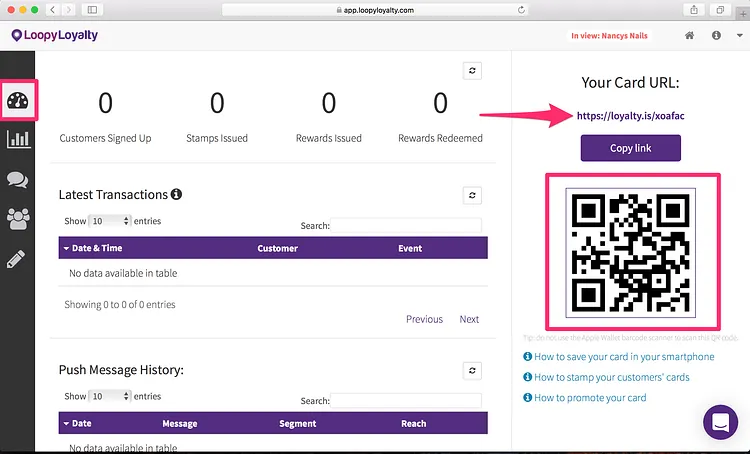Screen dimensions: 750x454
Task: Open How to stamp your customers' cards
Action: coord(612,377)
